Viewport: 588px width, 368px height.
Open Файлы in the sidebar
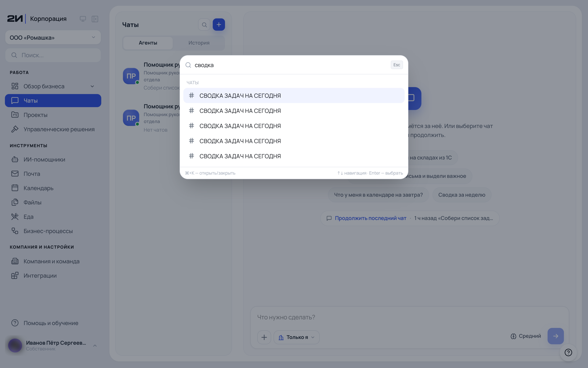point(53,202)
